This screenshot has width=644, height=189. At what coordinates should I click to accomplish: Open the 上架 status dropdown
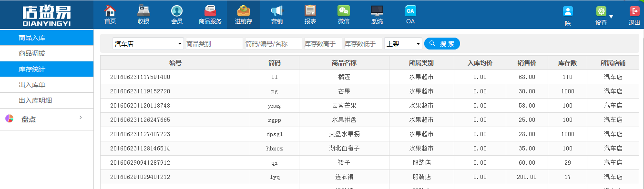[403, 44]
